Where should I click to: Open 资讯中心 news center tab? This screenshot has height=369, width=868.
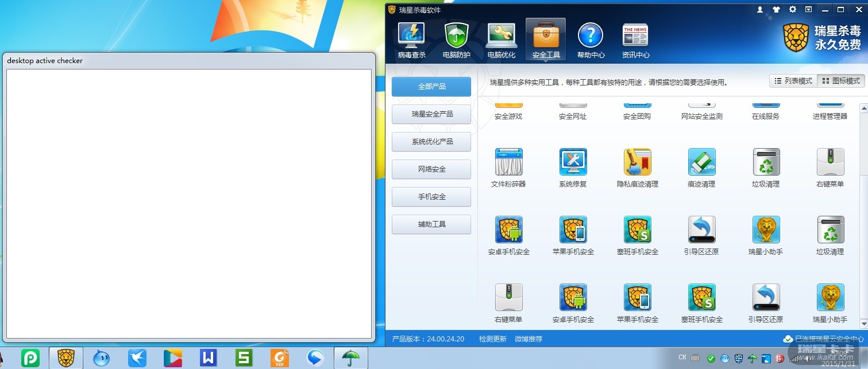pos(635,40)
